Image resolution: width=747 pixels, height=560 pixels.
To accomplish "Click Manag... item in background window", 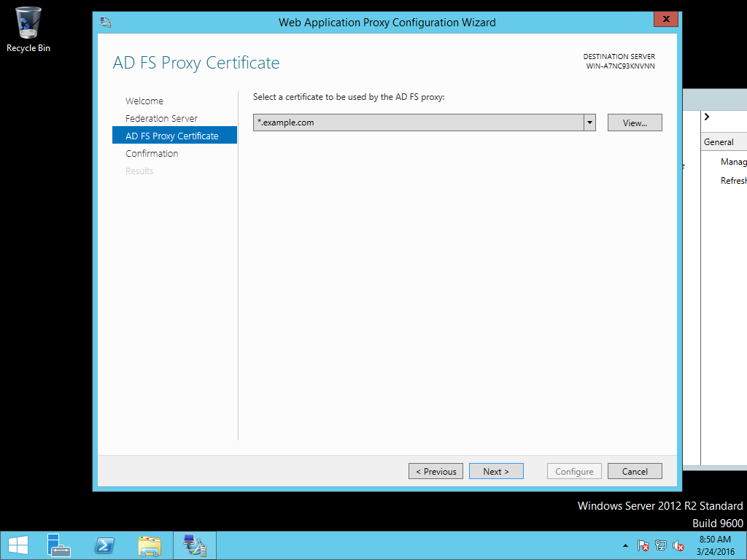I will tap(734, 162).
